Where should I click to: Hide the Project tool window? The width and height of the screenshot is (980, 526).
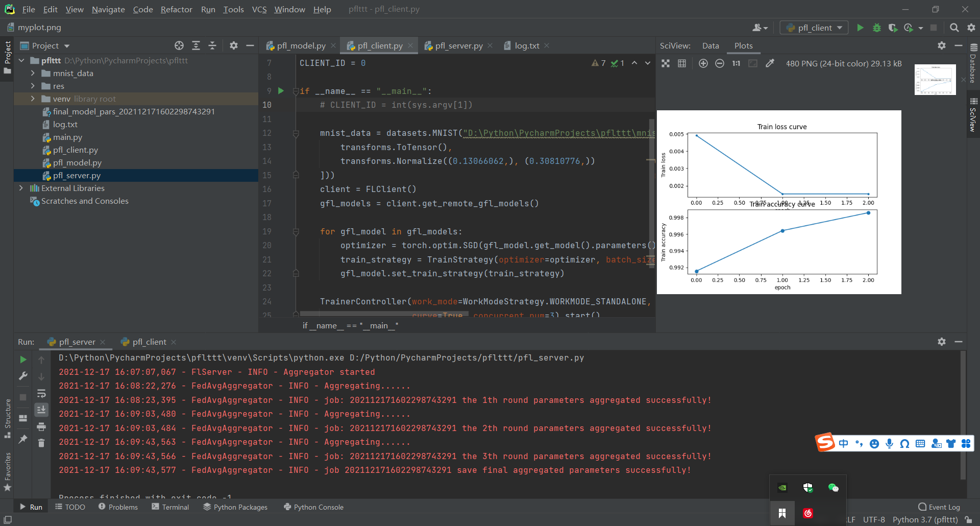pos(250,45)
